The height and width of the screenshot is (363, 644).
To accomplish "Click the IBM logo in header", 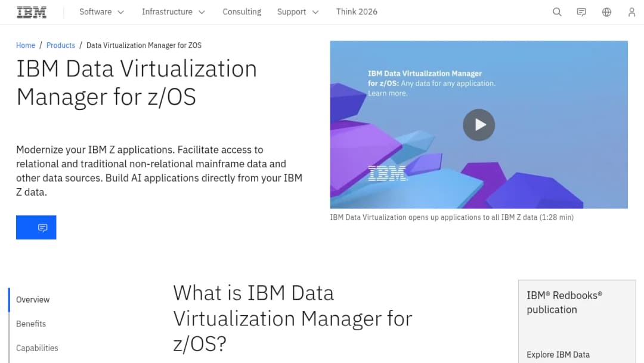I will pos(32,13).
